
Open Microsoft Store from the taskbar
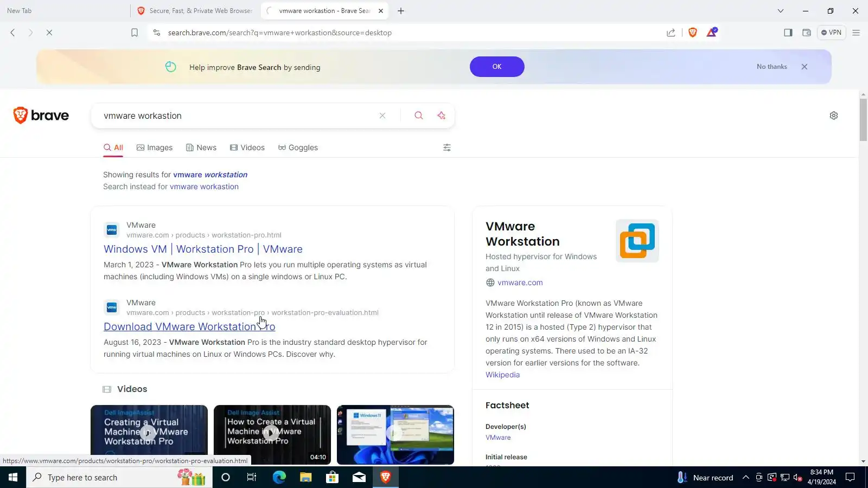(332, 477)
